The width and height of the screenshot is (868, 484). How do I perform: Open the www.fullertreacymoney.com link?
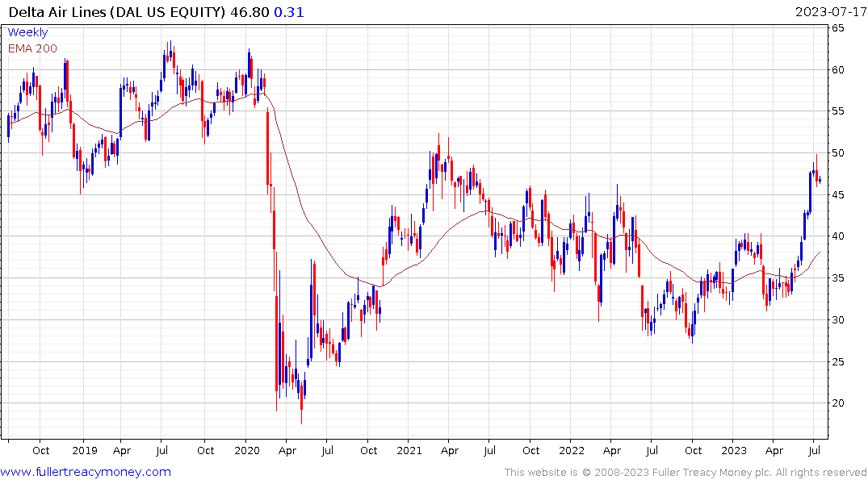(x=86, y=472)
